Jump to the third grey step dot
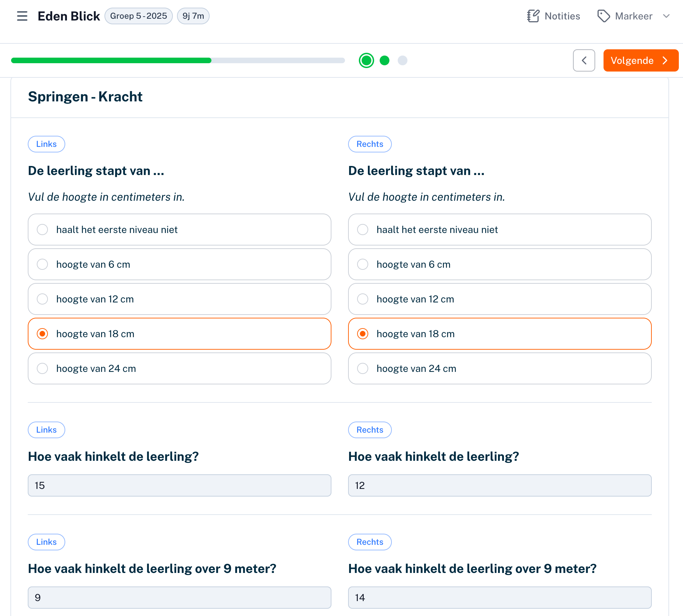Image resolution: width=683 pixels, height=616 pixels. [403, 60]
